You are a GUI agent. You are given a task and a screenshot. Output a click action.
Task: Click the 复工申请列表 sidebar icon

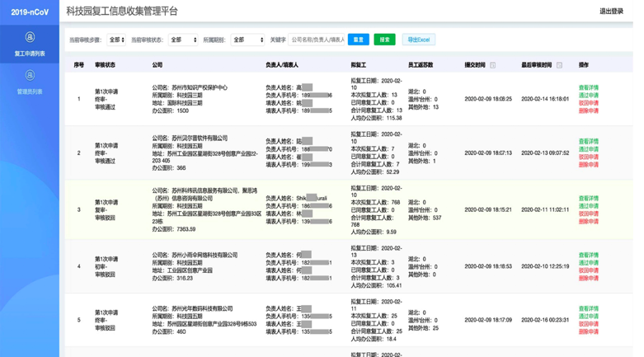pos(30,37)
